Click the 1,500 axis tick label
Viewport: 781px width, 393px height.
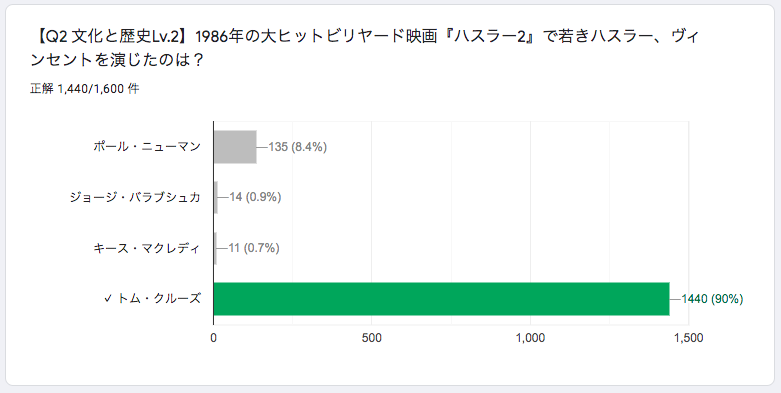(x=689, y=338)
